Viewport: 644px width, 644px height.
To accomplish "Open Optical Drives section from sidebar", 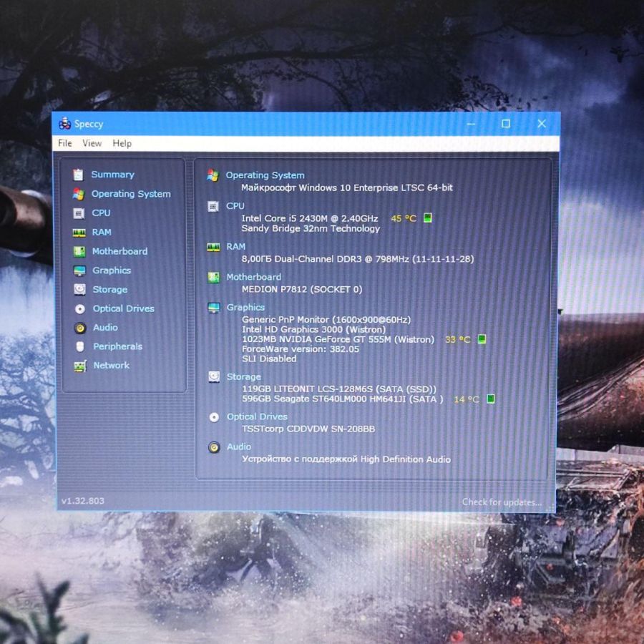I will point(123,308).
